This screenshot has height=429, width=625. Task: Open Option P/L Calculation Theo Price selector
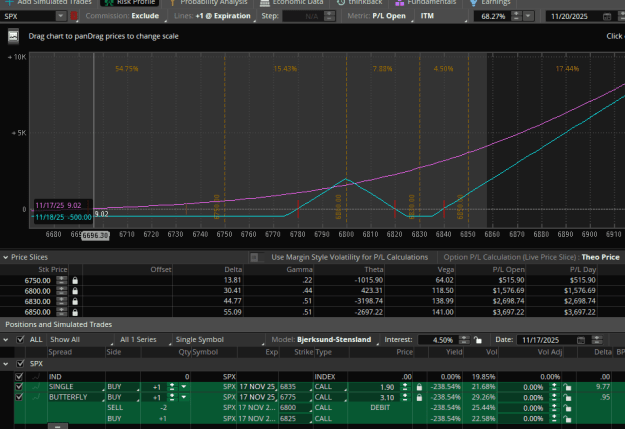(x=600, y=258)
